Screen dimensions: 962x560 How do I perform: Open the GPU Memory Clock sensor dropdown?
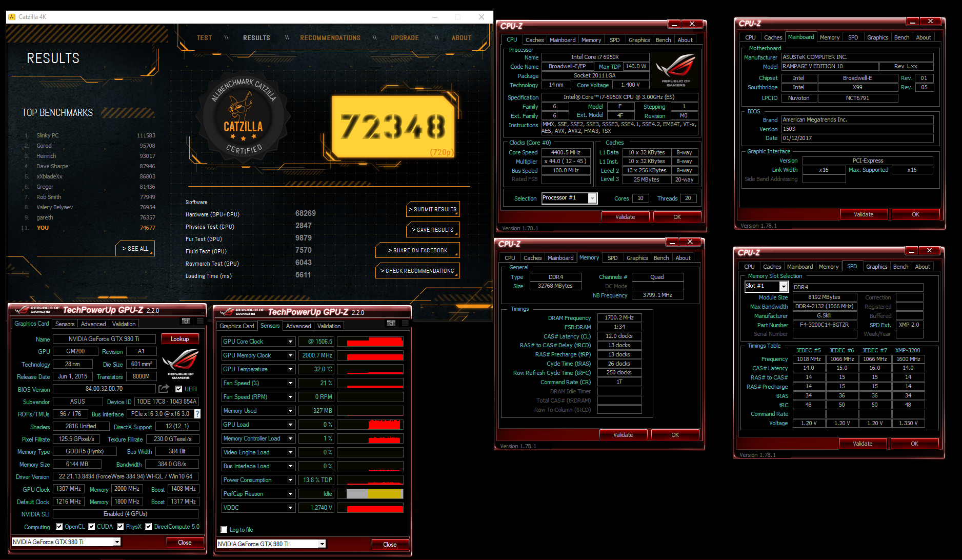(x=290, y=355)
